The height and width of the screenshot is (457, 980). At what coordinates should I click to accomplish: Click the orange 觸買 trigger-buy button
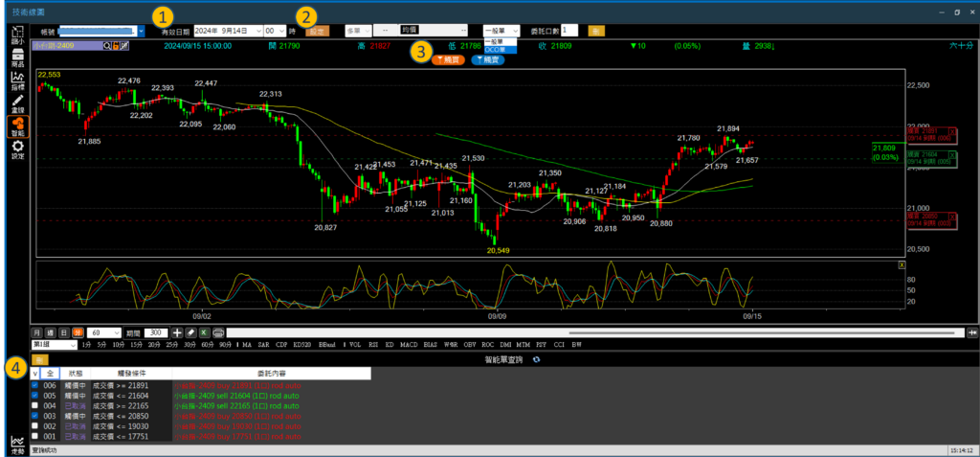click(448, 60)
